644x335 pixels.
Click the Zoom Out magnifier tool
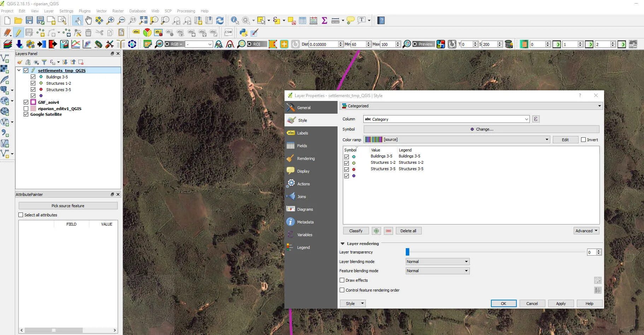click(121, 20)
